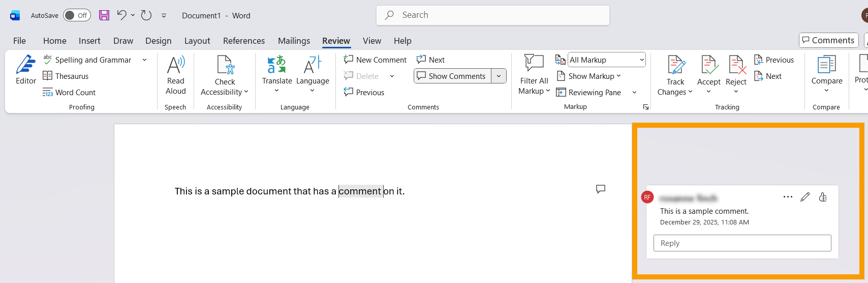Toggle the Reviewing Pane
The image size is (868, 283).
click(589, 93)
